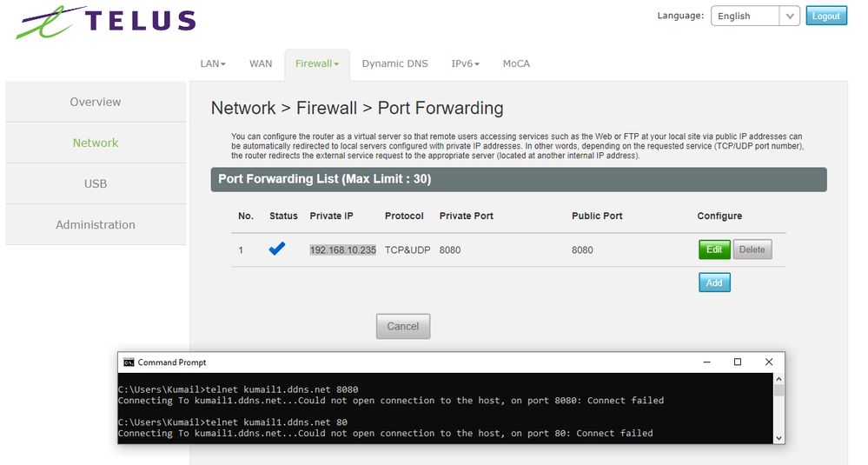Expand the IPv6 menu

click(x=465, y=63)
